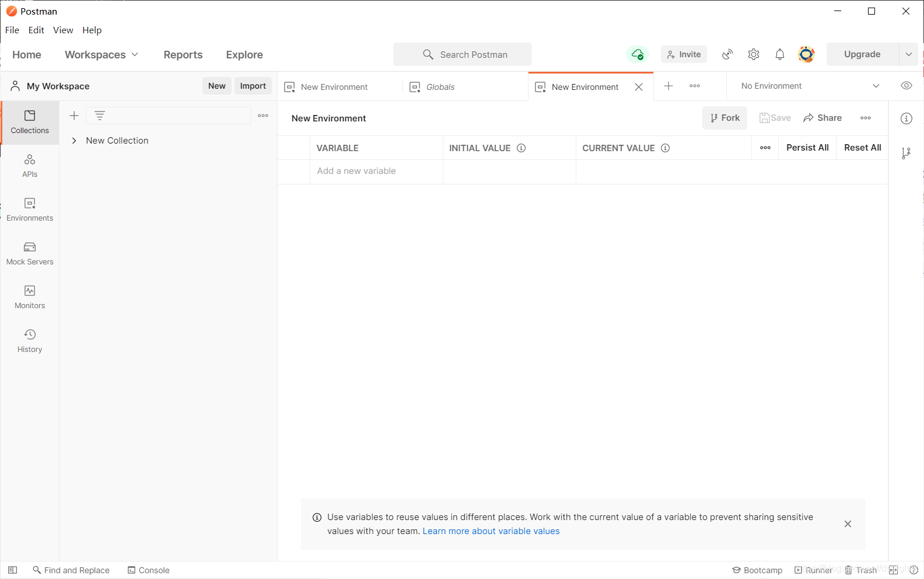
Task: Open the File menu
Action: [x=12, y=30]
